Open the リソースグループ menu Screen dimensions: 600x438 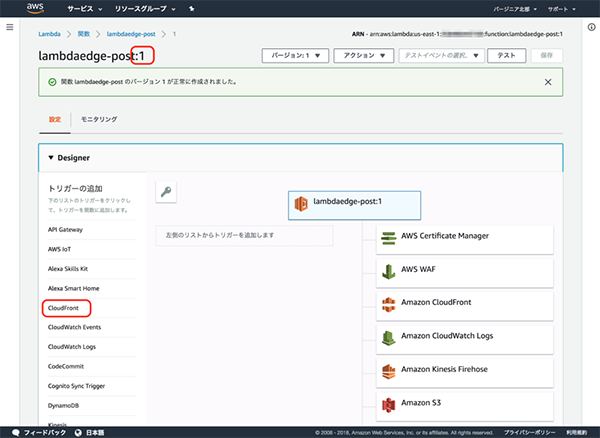coord(145,8)
